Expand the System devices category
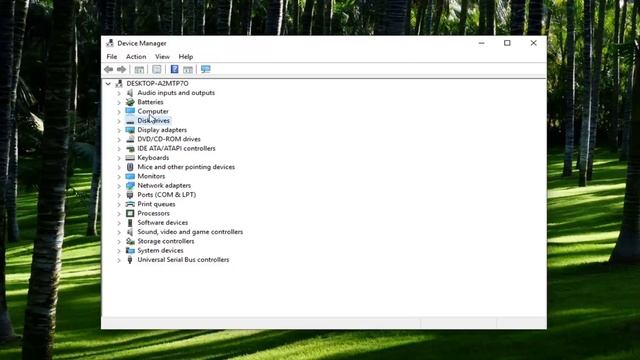 click(119, 251)
